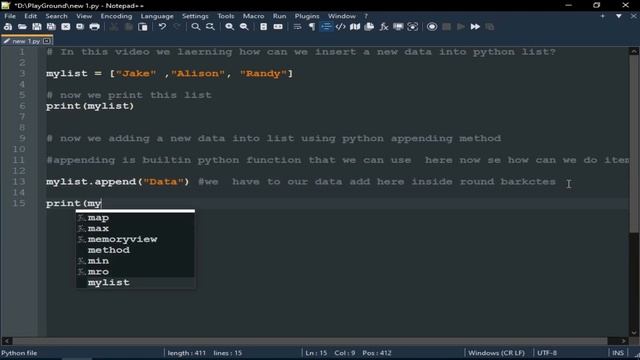
Task: Toggle file monitoring eye icon
Action: (x=413, y=27)
